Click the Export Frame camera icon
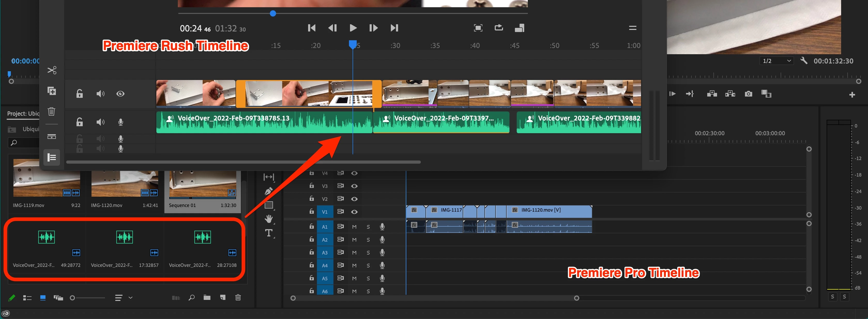 (x=748, y=94)
